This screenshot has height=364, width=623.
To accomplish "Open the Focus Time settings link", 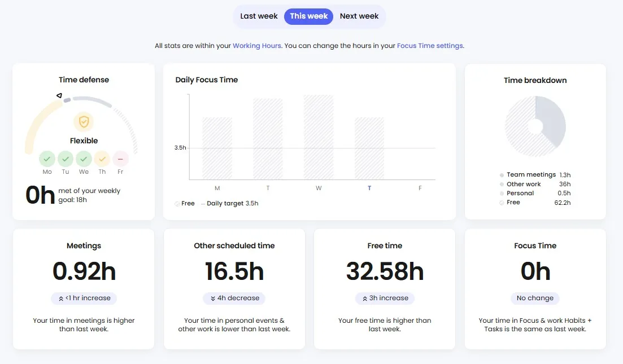I will (x=429, y=46).
